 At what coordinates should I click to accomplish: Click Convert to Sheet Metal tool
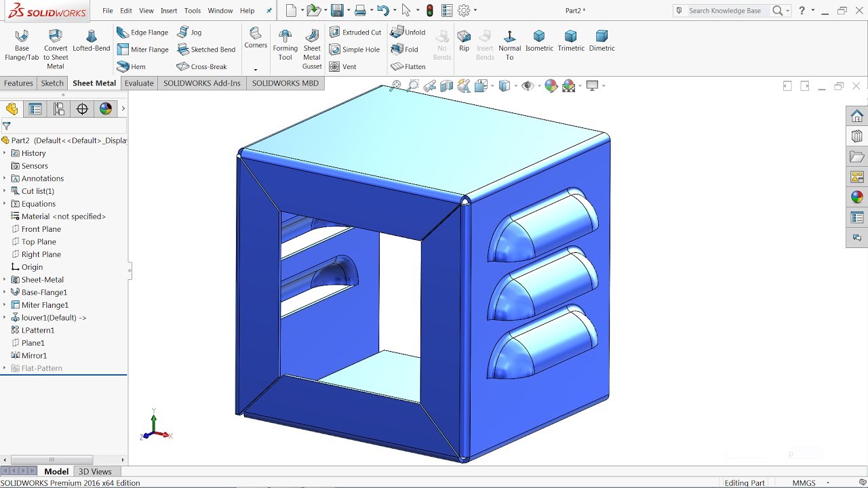(x=56, y=49)
